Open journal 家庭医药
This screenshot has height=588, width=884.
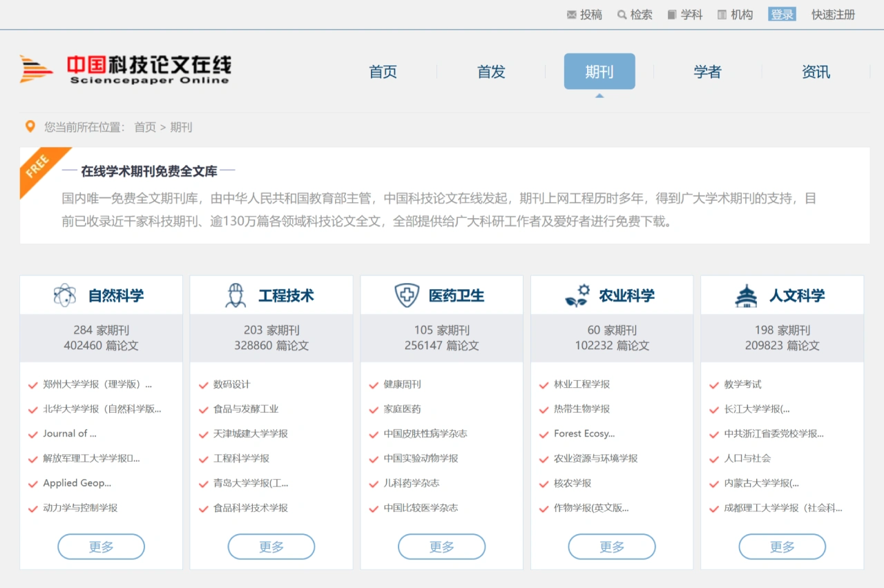pyautogui.click(x=402, y=409)
